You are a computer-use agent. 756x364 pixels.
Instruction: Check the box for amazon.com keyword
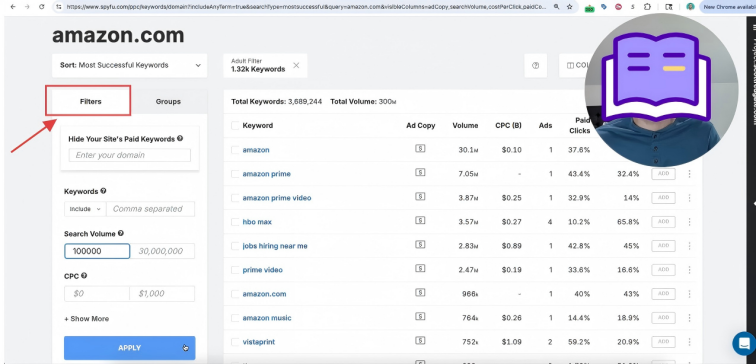click(235, 294)
